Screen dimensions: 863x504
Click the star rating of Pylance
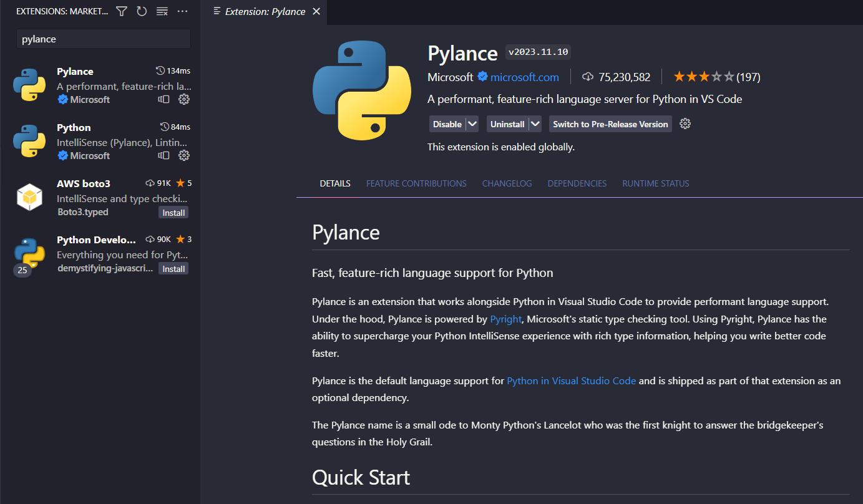704,77
